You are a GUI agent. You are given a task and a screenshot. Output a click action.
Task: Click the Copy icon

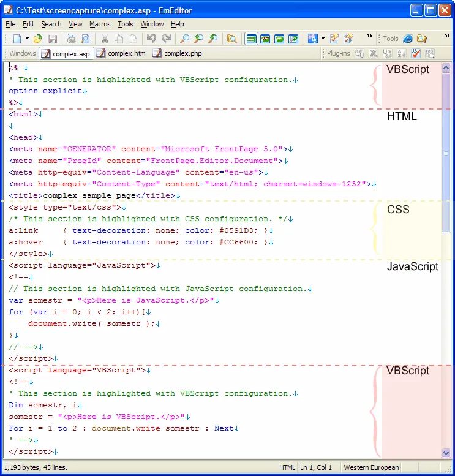pos(119,39)
